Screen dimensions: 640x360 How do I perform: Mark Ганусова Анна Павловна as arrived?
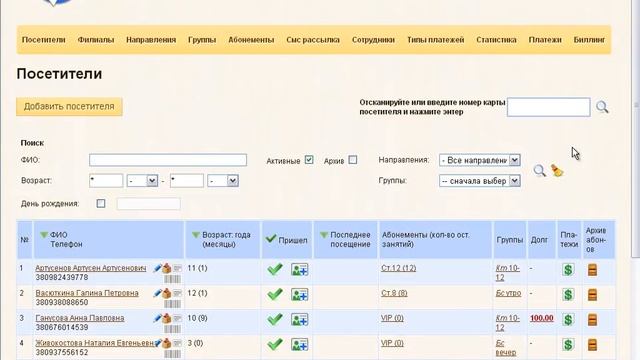pos(275,319)
